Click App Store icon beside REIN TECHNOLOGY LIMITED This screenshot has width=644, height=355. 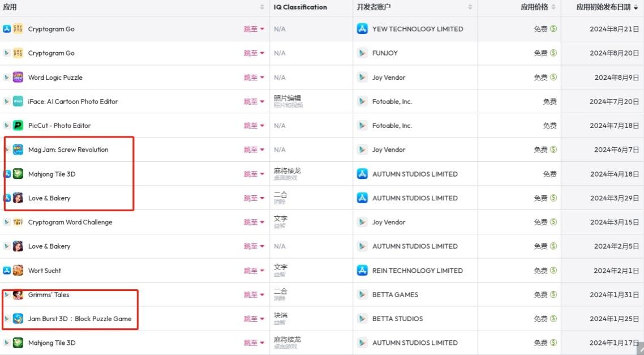(362, 271)
